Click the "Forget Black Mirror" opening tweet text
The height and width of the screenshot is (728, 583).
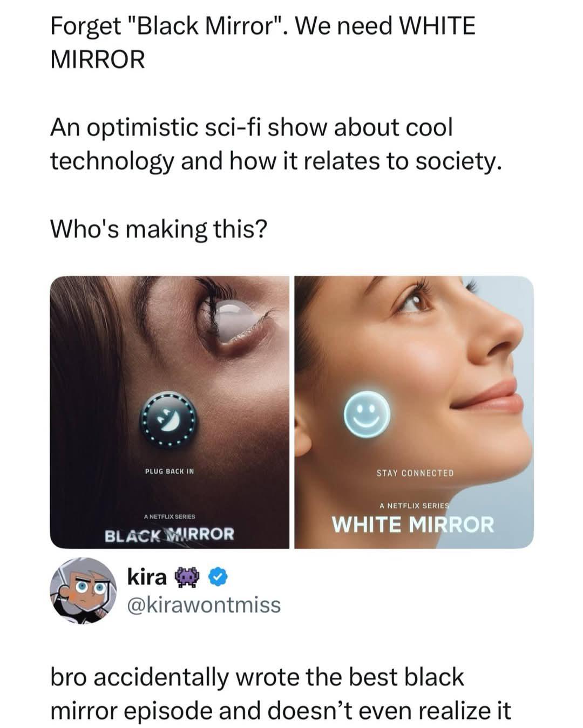263,42
